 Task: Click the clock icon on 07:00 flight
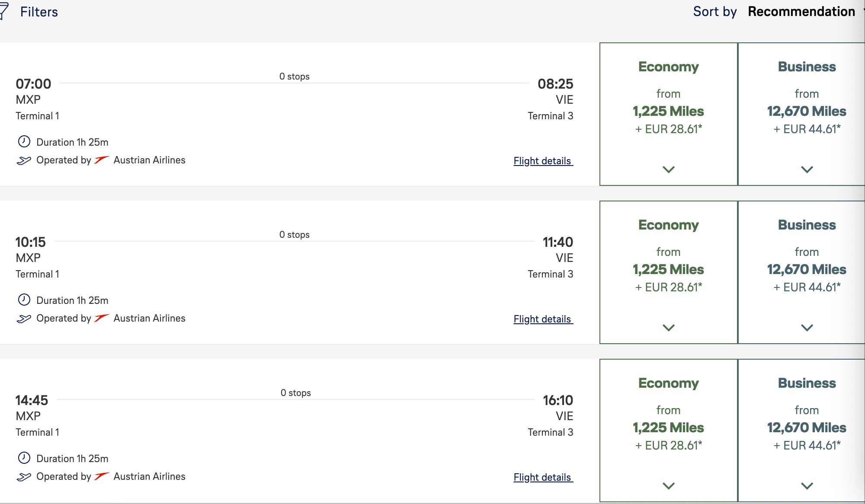24,142
